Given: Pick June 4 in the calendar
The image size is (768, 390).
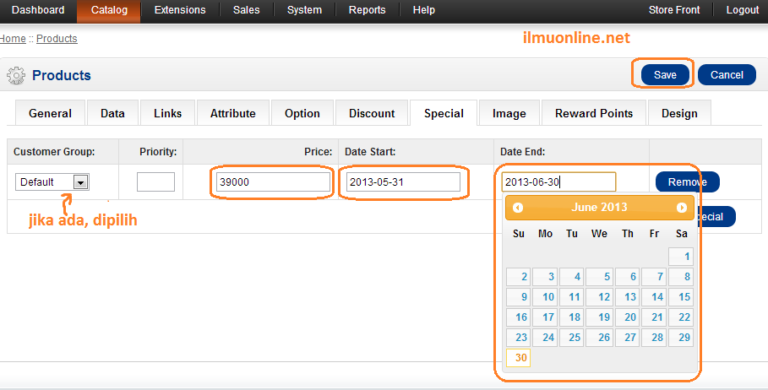Looking at the screenshot, I should coord(572,277).
